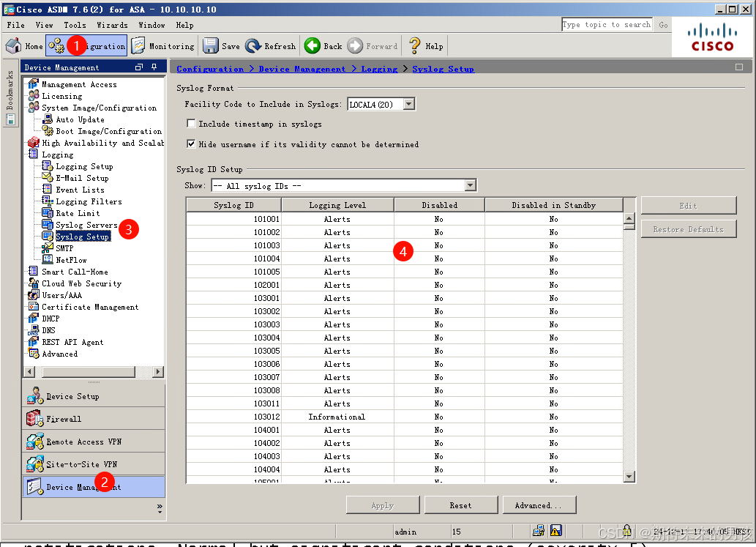Select REST API Agent in the tree
756x547 pixels.
[72, 342]
